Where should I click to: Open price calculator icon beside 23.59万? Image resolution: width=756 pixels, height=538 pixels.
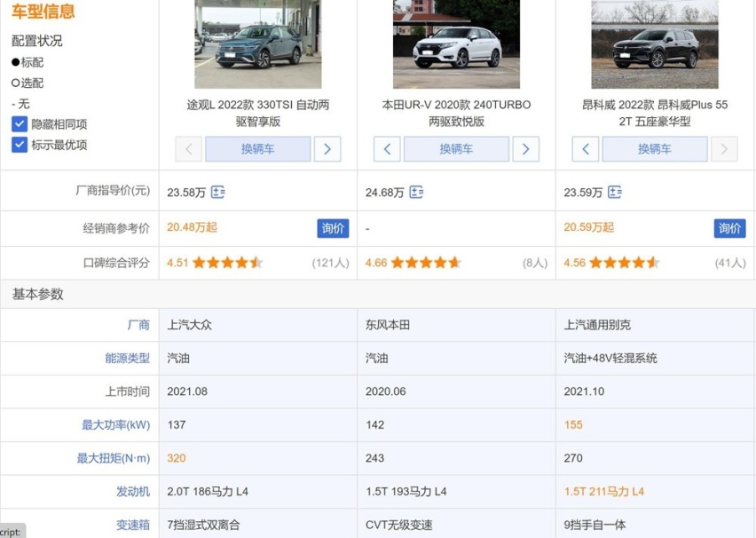[x=615, y=192]
